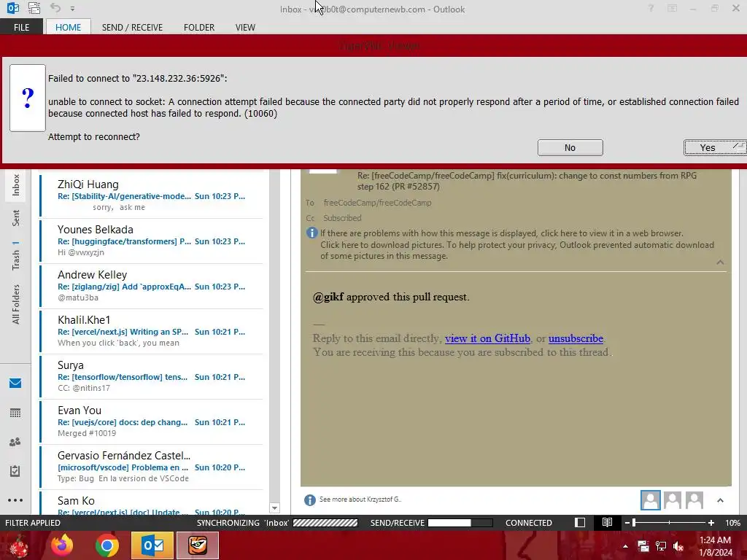Open zoom dialog via 10% label
The height and width of the screenshot is (560, 747).
[x=732, y=523]
